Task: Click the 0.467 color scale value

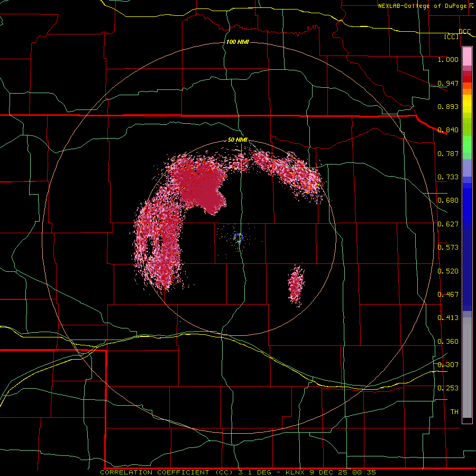Action: click(448, 295)
